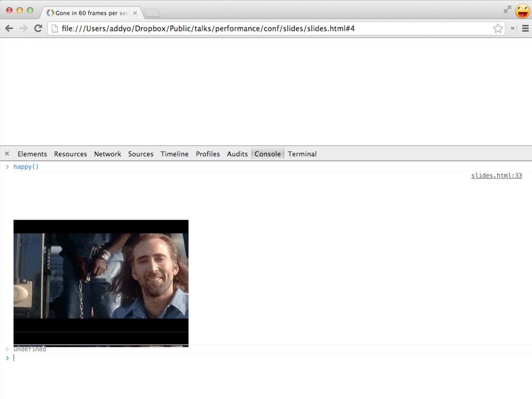Close the 'Gone in 60 frames' tab

pyautogui.click(x=135, y=13)
